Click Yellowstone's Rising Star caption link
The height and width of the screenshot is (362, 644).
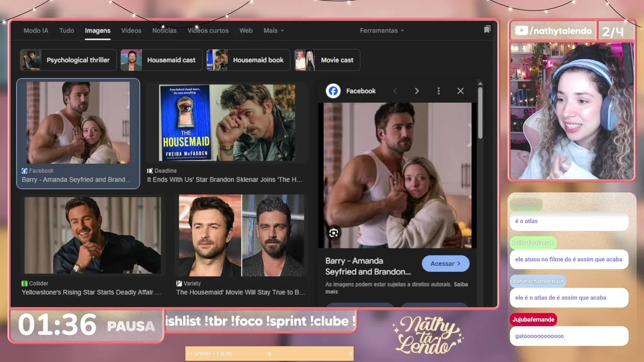coord(92,292)
